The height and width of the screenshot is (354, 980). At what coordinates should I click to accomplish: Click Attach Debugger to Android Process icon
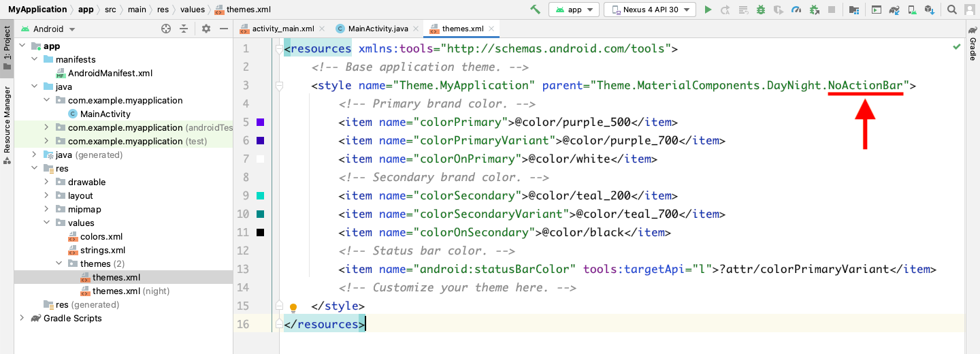pos(814,10)
